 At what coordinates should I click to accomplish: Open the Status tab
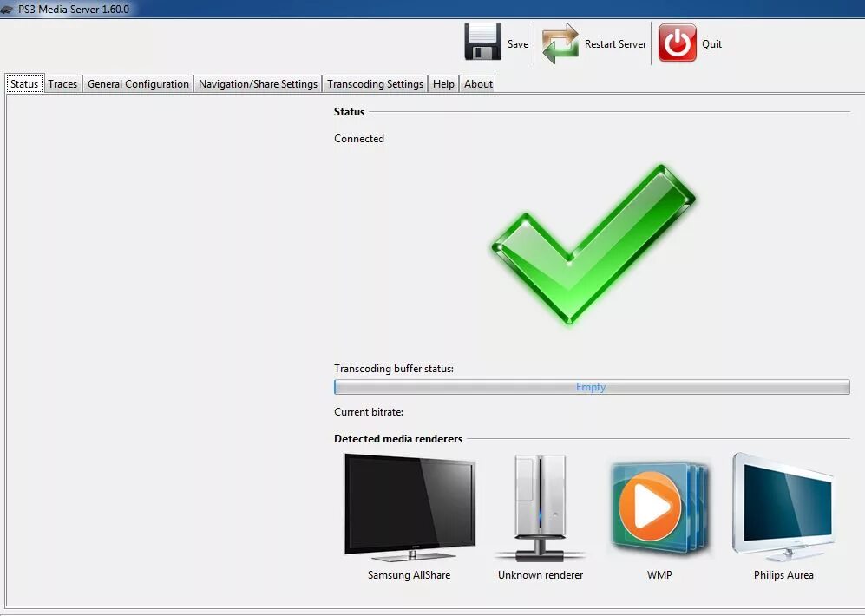(x=24, y=84)
